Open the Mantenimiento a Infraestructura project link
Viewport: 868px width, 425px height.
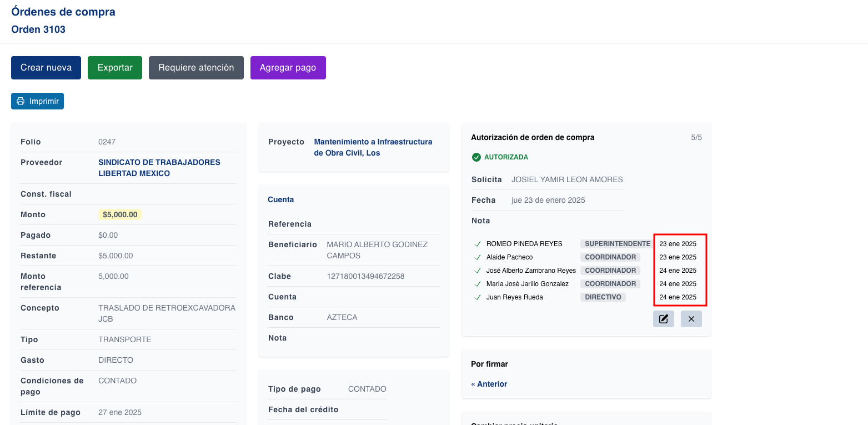coord(373,147)
